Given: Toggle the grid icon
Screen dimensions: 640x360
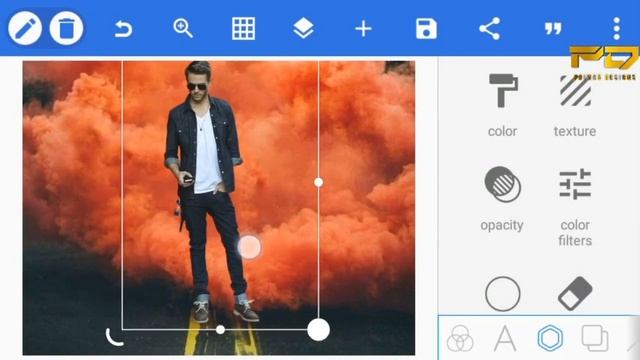Looking at the screenshot, I should [243, 29].
